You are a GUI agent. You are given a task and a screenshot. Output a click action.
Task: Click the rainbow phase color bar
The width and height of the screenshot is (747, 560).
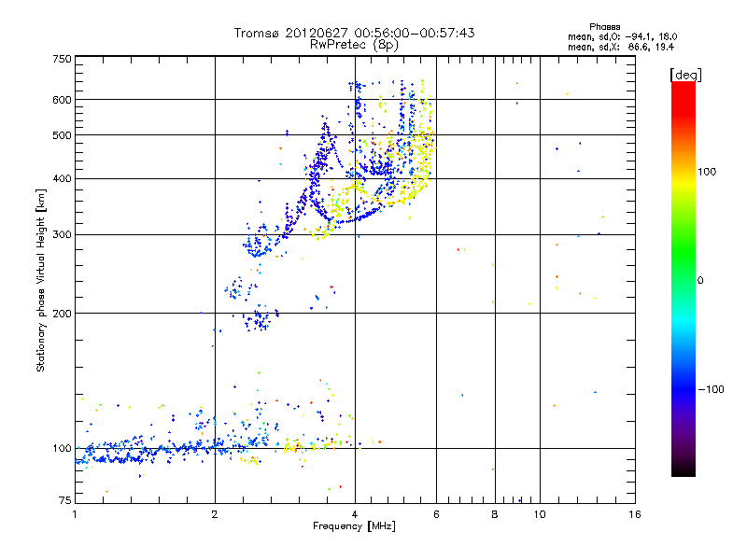684,278
